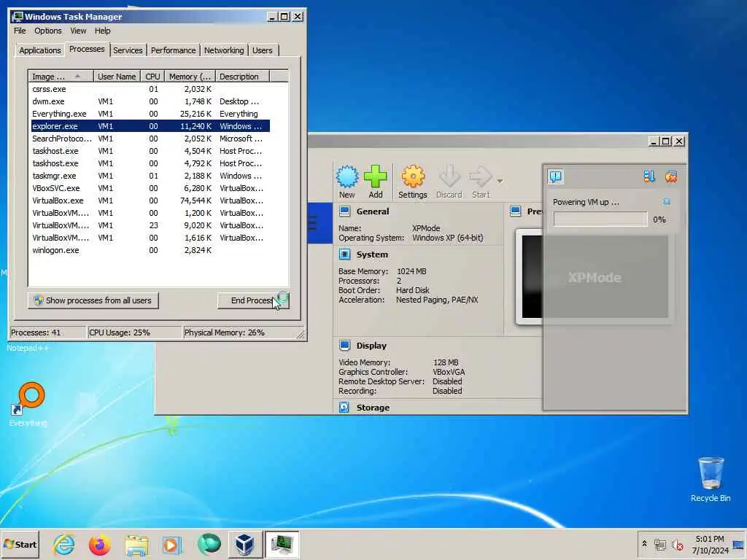The width and height of the screenshot is (747, 560).
Task: Launch Internet Explorer from taskbar
Action: [x=64, y=545]
